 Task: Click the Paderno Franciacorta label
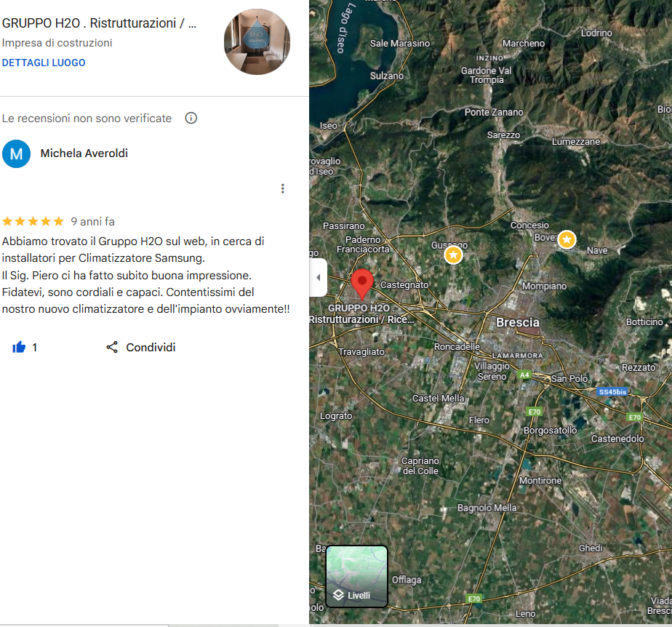(363, 244)
